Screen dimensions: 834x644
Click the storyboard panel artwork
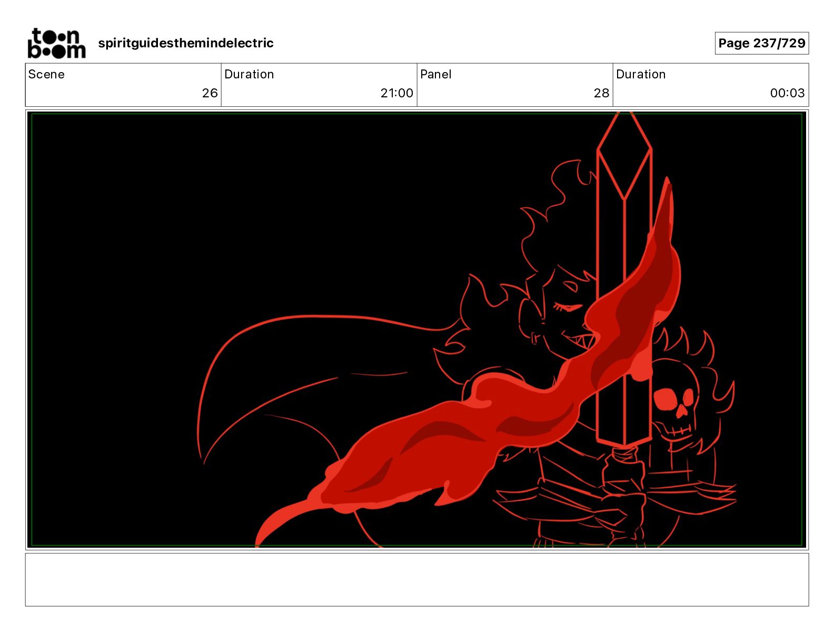417,330
